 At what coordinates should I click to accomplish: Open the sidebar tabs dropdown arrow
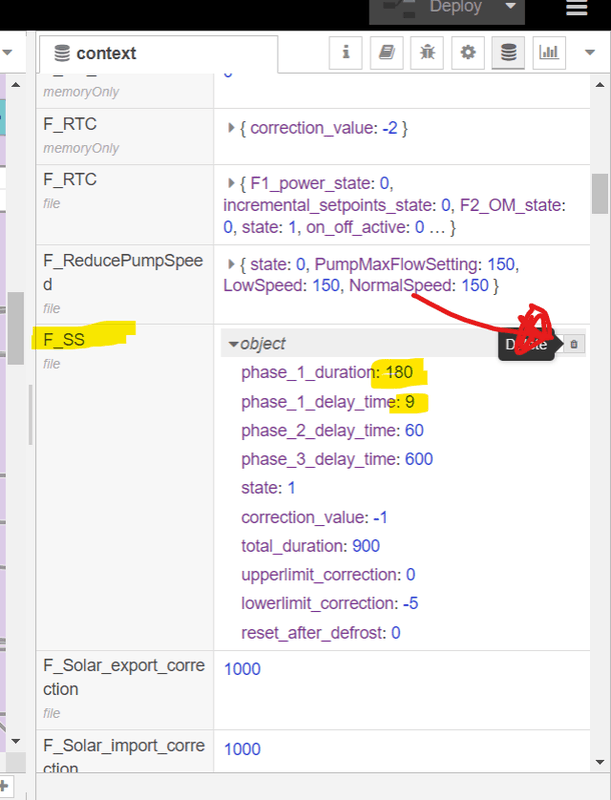coord(590,52)
